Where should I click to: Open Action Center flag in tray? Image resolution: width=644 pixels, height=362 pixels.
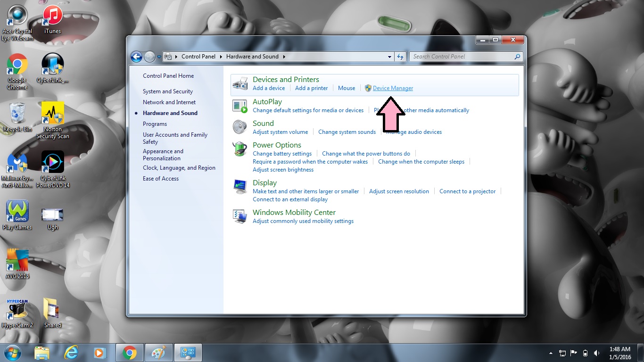(574, 353)
